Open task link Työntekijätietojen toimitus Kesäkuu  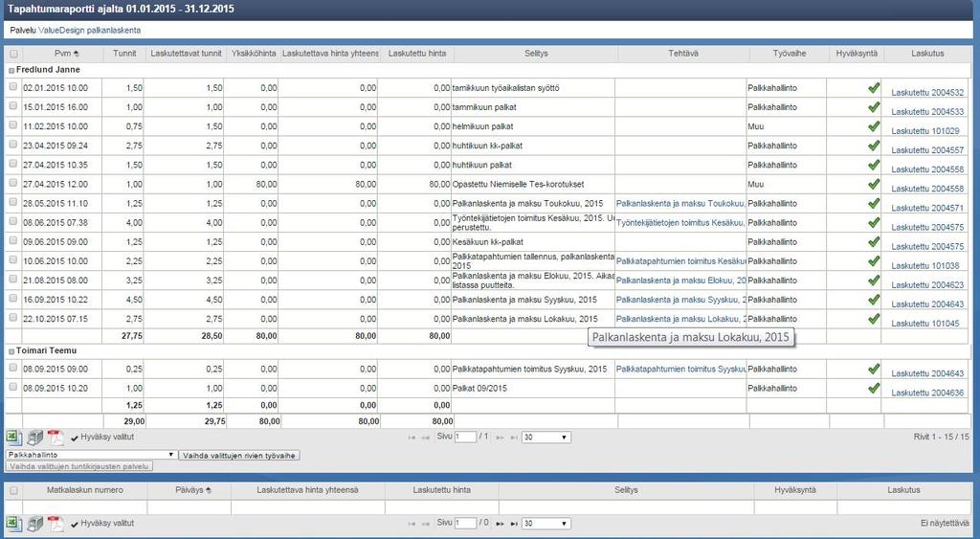[x=680, y=223]
